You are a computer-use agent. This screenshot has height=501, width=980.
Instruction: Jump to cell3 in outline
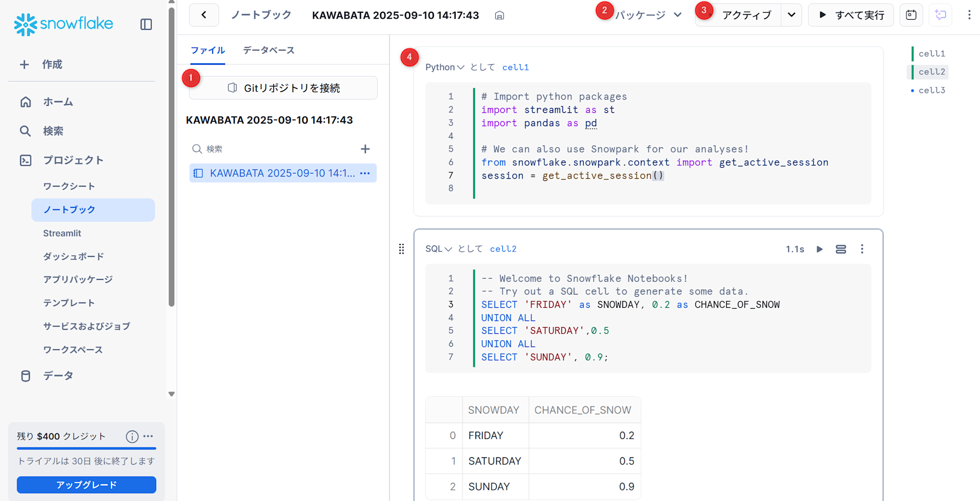tap(931, 90)
